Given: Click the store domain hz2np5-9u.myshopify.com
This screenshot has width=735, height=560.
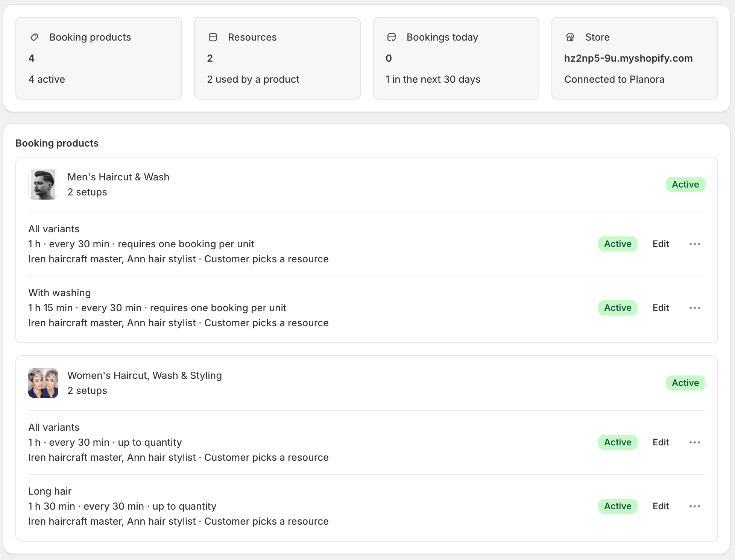Looking at the screenshot, I should pos(628,58).
